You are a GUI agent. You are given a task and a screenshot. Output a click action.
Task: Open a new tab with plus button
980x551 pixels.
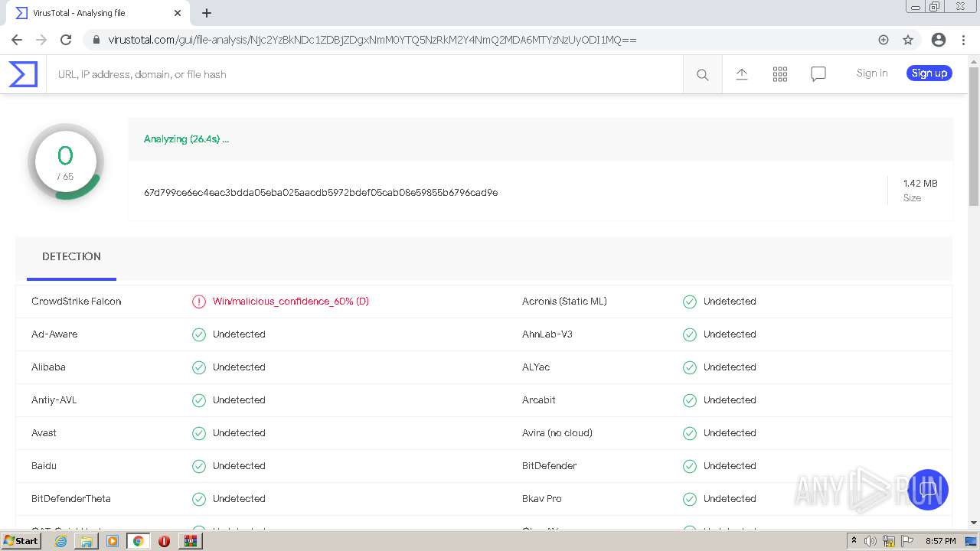click(x=207, y=13)
